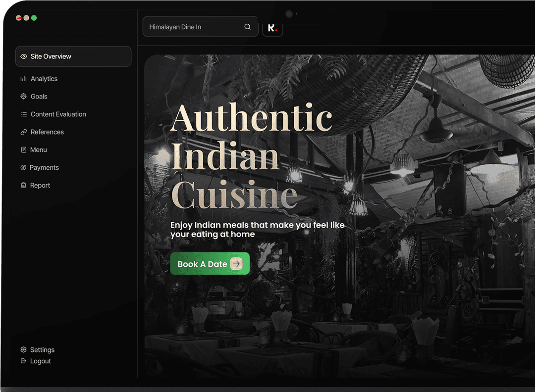Open References via its chain-link icon
Viewport: 535px width, 392px height.
coord(23,132)
